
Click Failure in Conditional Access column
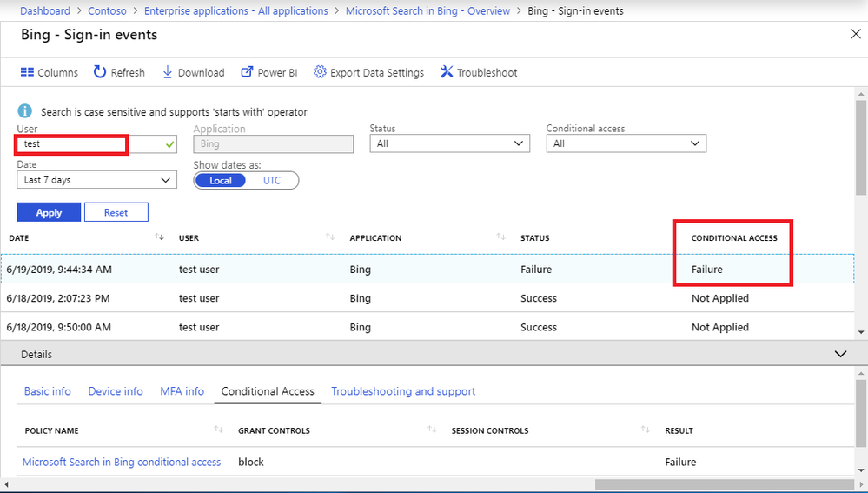point(707,270)
